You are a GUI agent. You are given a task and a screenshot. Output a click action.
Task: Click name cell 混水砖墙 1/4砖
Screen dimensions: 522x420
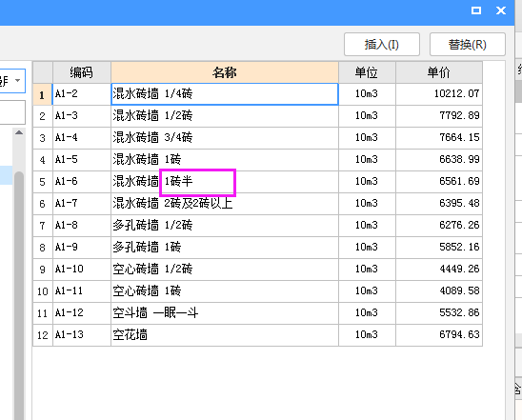[x=225, y=94]
